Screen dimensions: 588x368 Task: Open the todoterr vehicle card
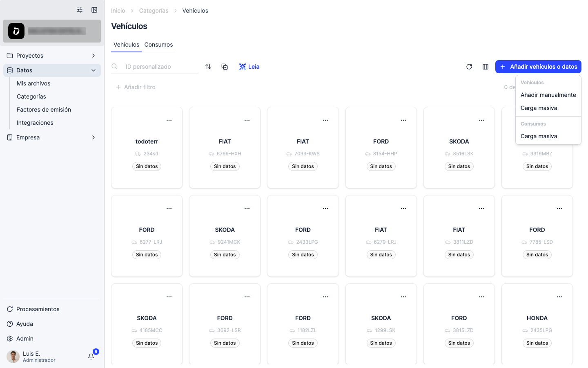tap(147, 148)
